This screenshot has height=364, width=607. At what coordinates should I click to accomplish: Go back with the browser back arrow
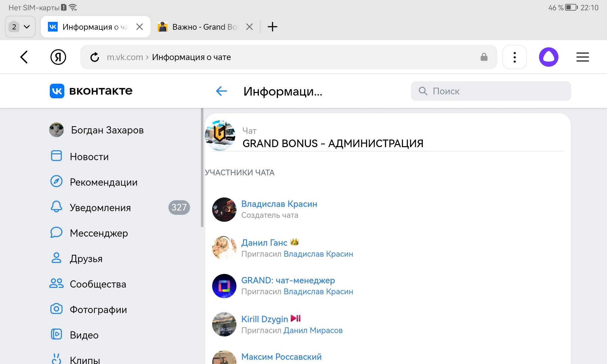[x=24, y=57]
